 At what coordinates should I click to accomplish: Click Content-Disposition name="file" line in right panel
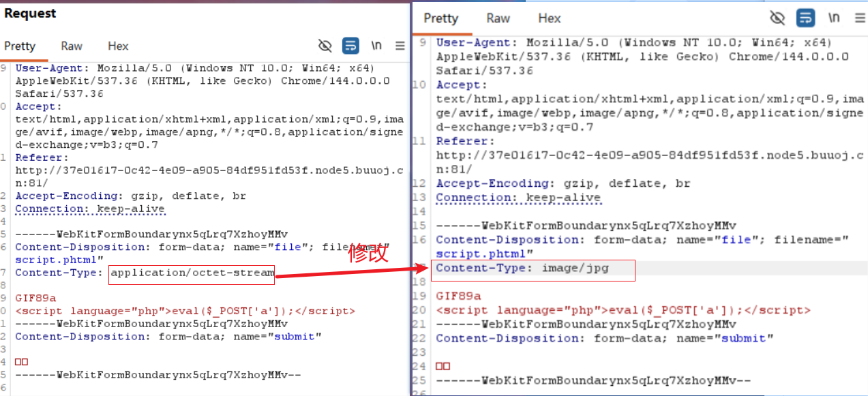coord(642,239)
